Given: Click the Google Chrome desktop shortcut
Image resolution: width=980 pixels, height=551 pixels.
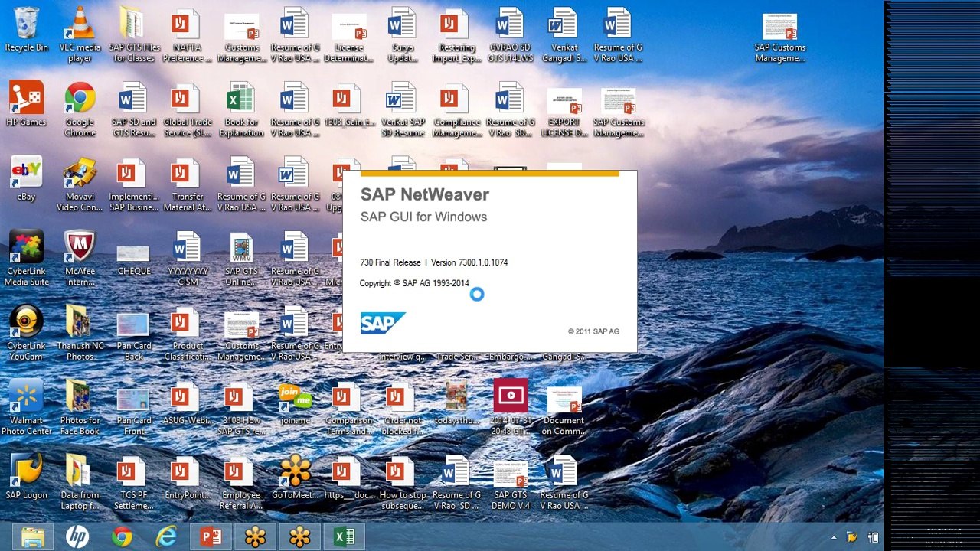Looking at the screenshot, I should tap(80, 109).
